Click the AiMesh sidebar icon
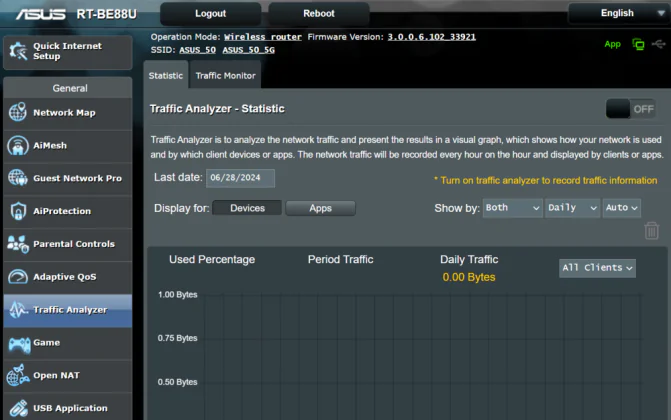The image size is (671, 420). tap(18, 145)
